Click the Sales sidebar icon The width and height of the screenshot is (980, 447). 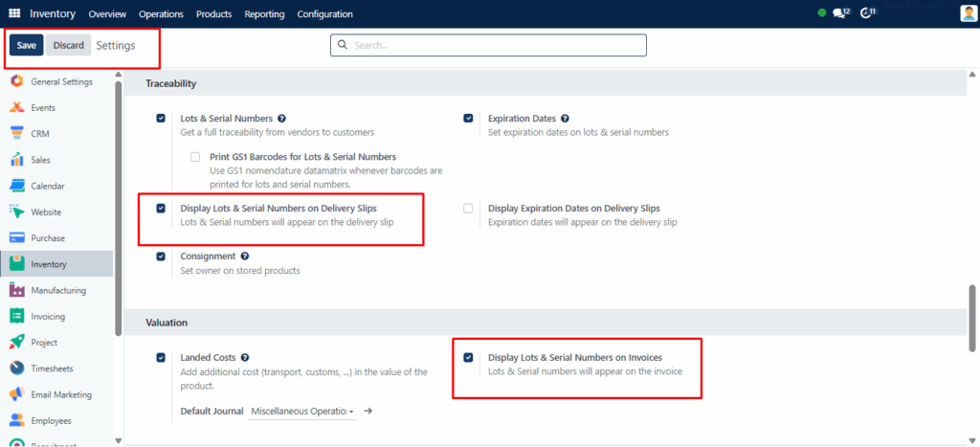click(17, 160)
